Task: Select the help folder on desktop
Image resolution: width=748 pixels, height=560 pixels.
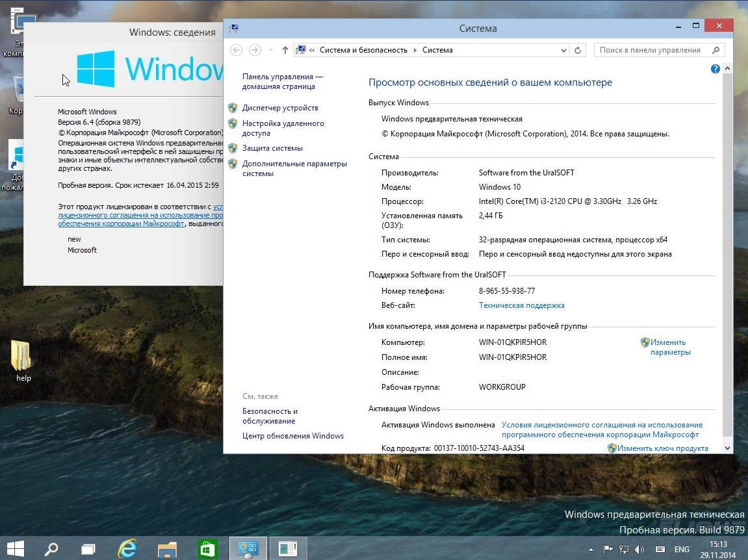Action: tap(23, 360)
